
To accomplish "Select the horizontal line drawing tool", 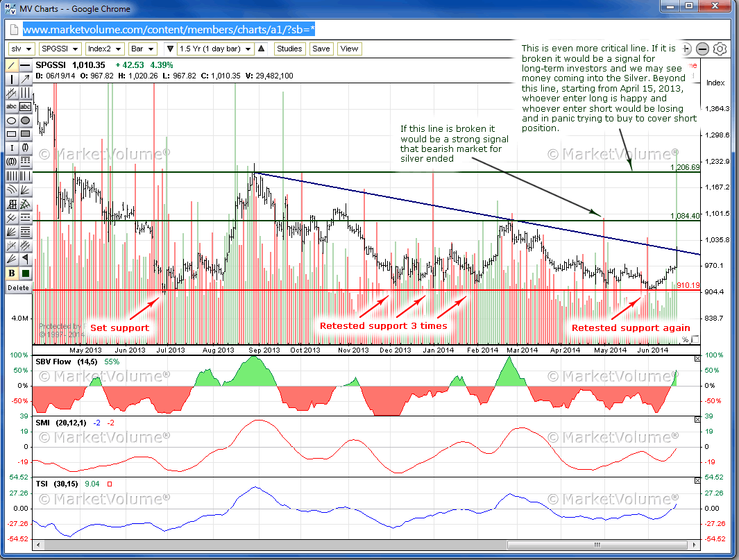I will (x=26, y=66).
